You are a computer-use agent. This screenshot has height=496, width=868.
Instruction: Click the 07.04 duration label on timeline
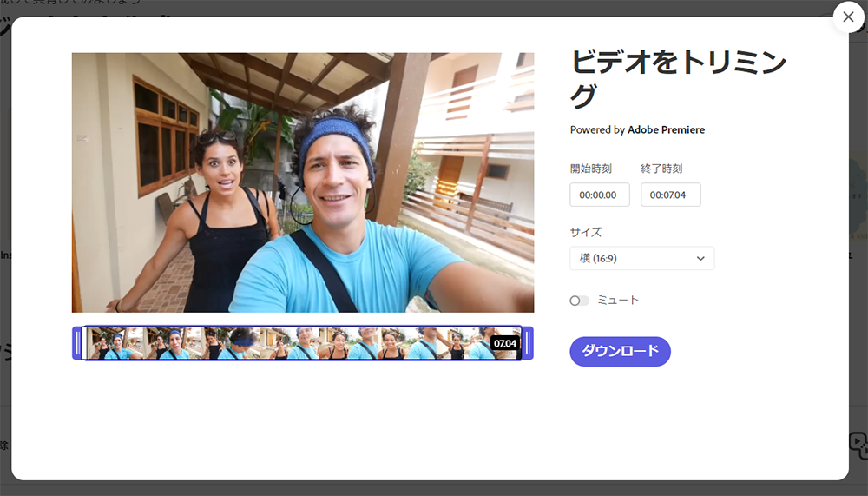coord(505,343)
